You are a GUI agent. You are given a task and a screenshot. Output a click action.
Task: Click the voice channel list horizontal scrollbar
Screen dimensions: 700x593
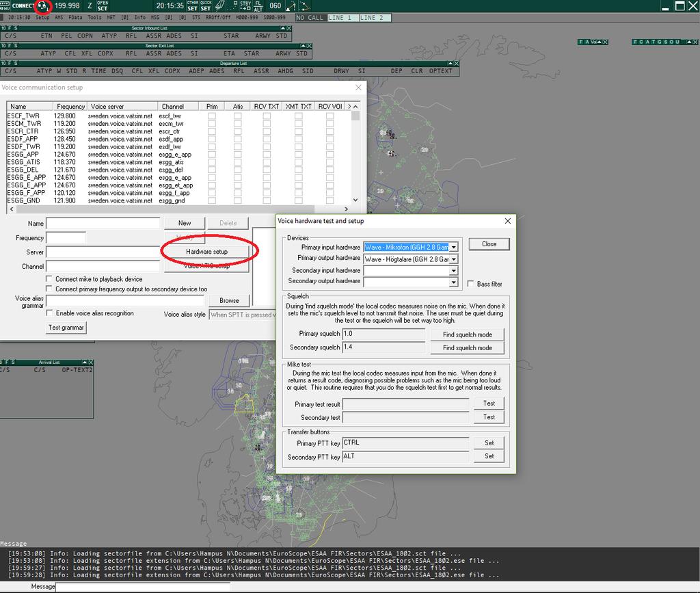(178, 209)
